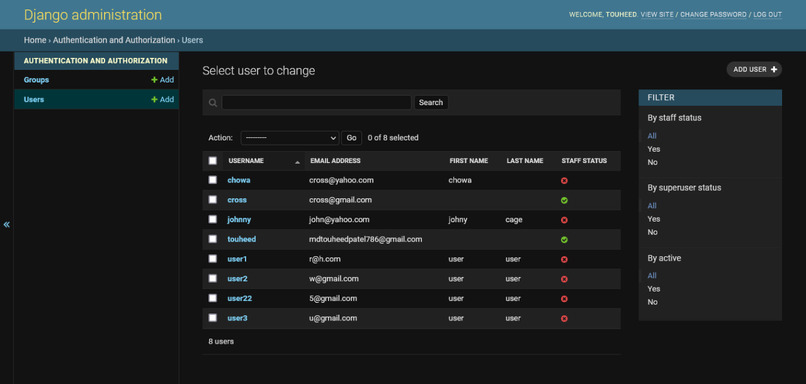Sort by the Last Name column header
The width and height of the screenshot is (806, 384).
pyautogui.click(x=525, y=161)
